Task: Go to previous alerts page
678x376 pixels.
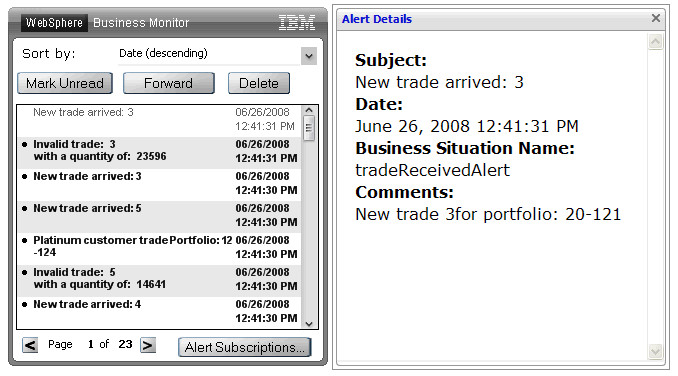Action: (x=30, y=345)
